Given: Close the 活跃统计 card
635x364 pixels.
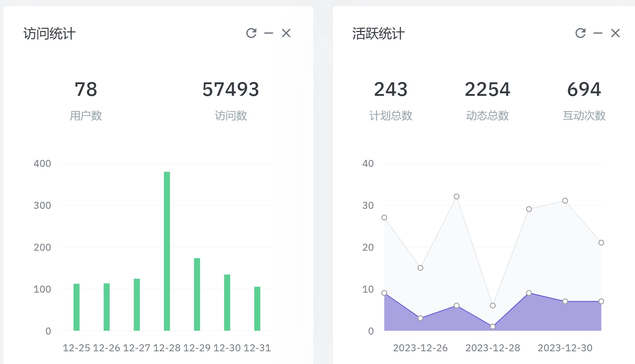Looking at the screenshot, I should [615, 33].
